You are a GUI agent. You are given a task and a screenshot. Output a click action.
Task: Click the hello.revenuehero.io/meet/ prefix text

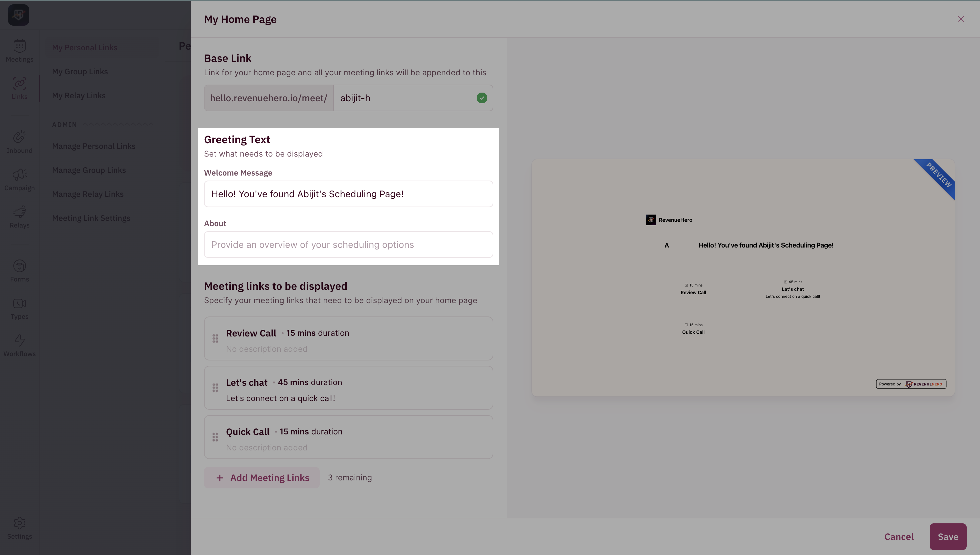point(268,98)
